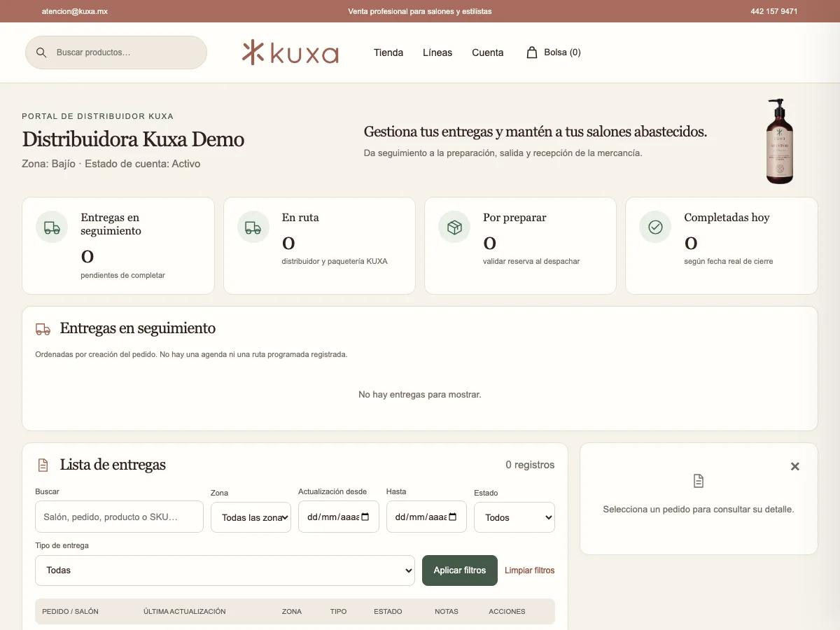The width and height of the screenshot is (840, 630).
Task: Click phone number 442 157 9471
Action: pos(774,11)
